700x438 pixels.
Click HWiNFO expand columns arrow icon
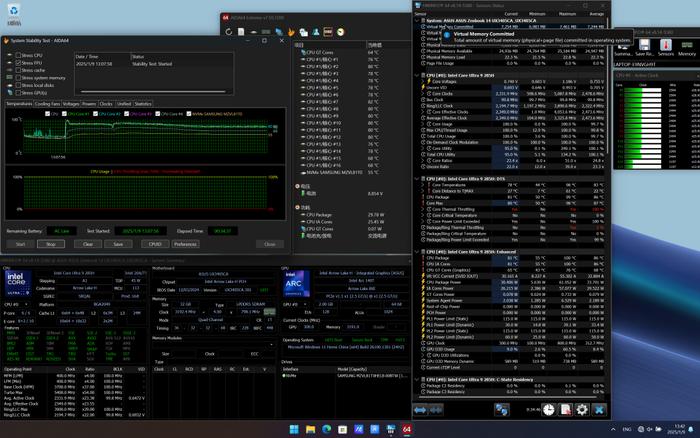coord(420,409)
